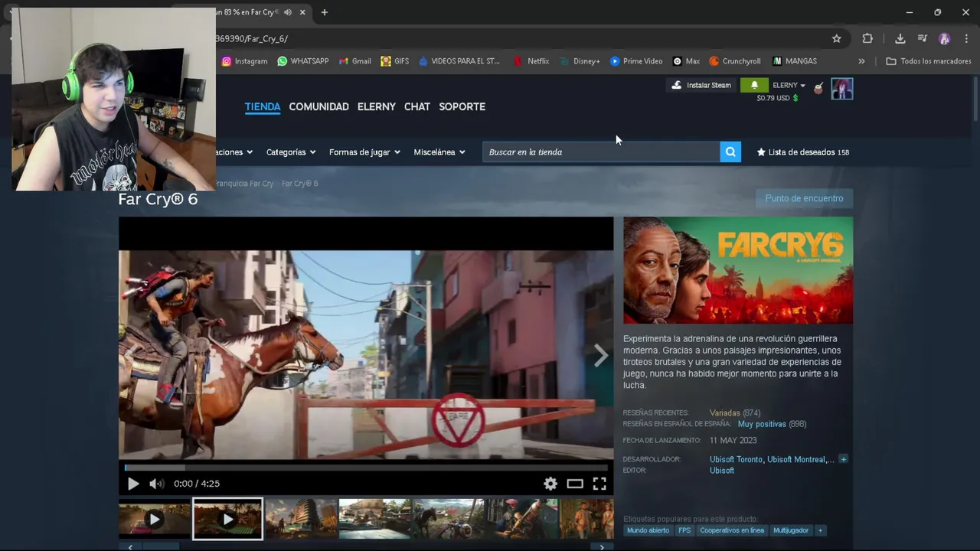
Task: Seek on trailer progress bar
Action: point(366,467)
